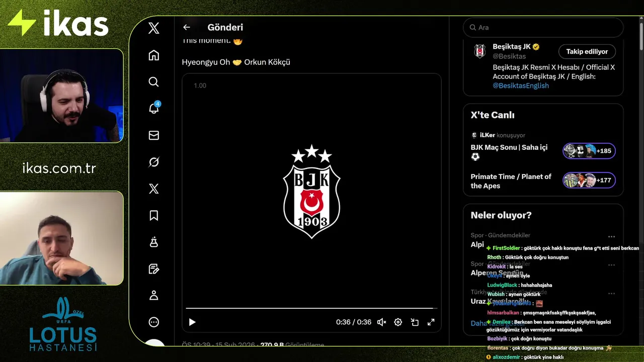The height and width of the screenshot is (362, 644).
Task: Click Beşiktaş JK profile avatar
Action: (x=480, y=51)
